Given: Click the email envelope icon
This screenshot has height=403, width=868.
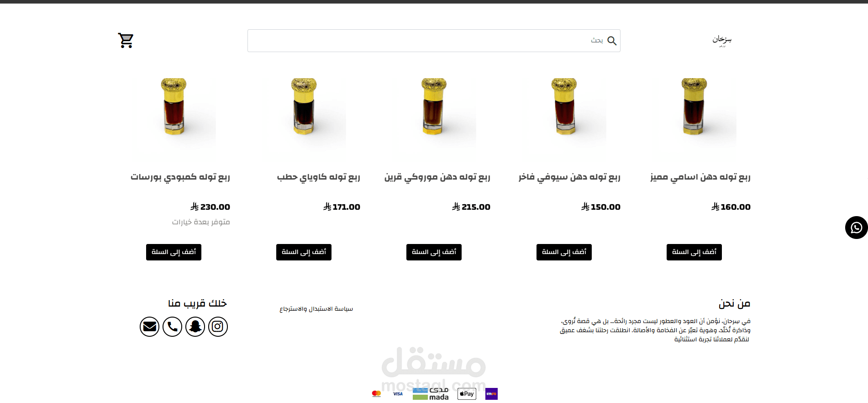Looking at the screenshot, I should (x=149, y=327).
